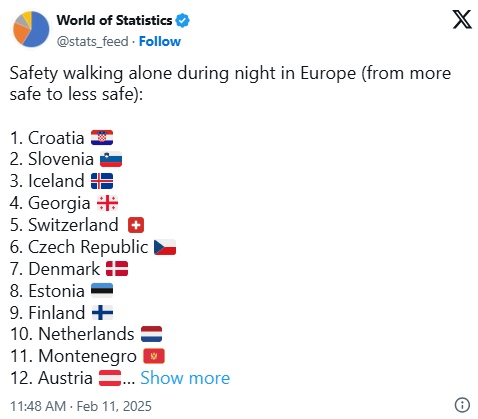The height and width of the screenshot is (419, 478).
Task: Click the Czech Republic flag emoji
Action: [x=165, y=247]
